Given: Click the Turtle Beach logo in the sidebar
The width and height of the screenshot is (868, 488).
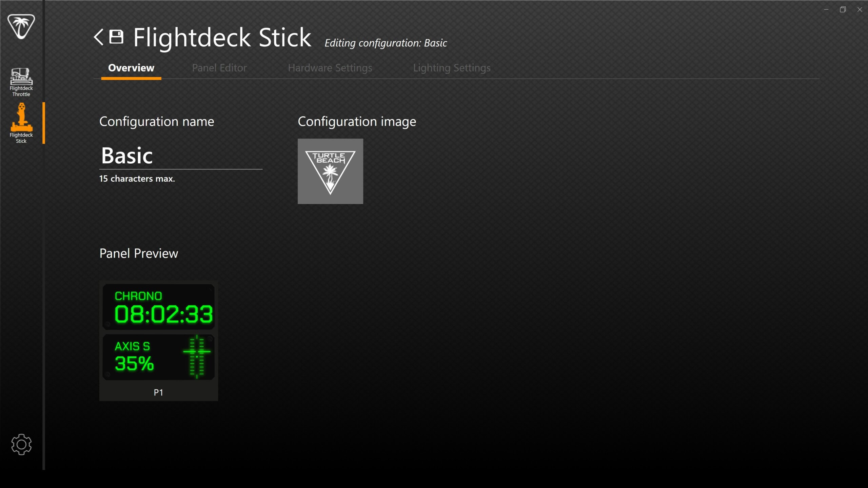Looking at the screenshot, I should 21,26.
